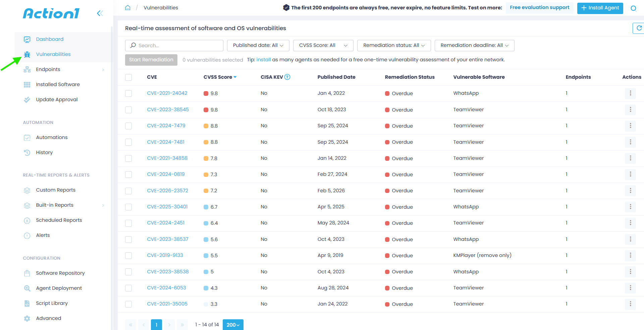Click the Dashboard sidebar icon
The image size is (644, 330).
coord(27,40)
